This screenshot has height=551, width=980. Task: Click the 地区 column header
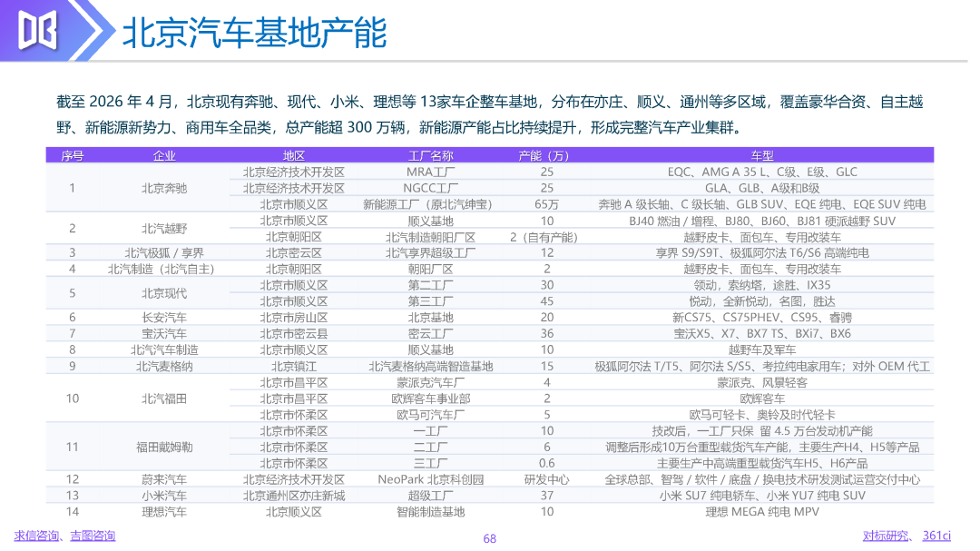pyautogui.click(x=294, y=156)
